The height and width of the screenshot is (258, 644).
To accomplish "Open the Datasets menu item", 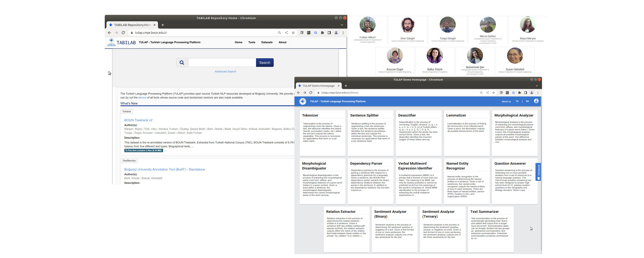I will coord(267,42).
